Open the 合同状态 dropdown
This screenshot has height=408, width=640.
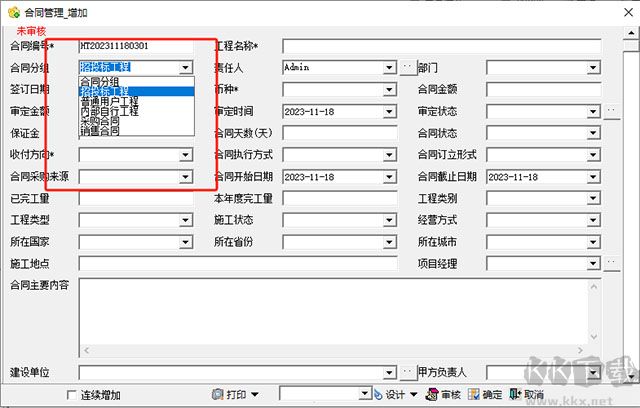593,133
